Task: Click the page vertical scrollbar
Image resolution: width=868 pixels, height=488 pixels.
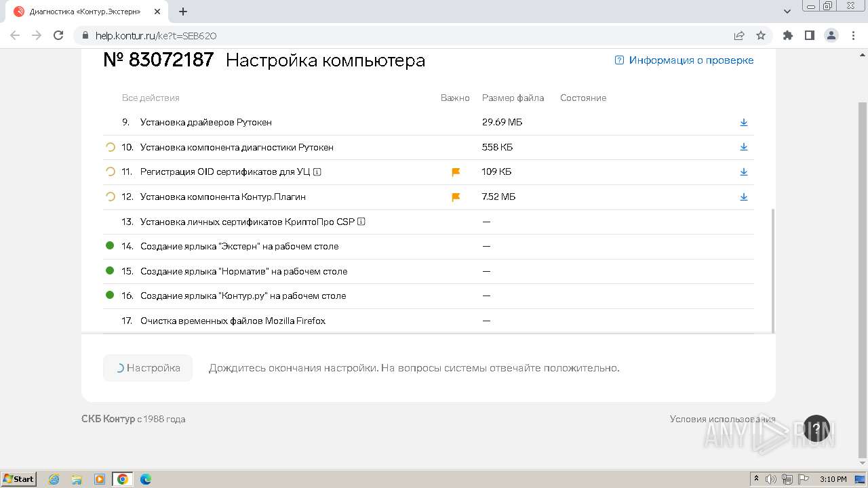Action: coord(863,281)
